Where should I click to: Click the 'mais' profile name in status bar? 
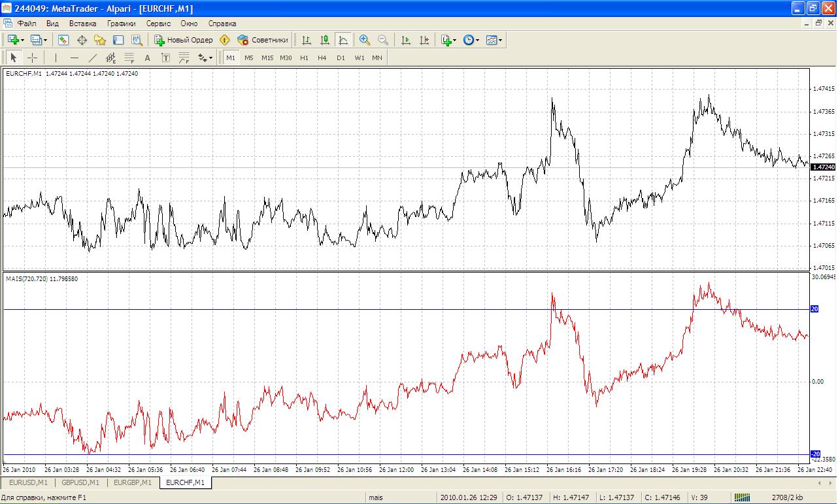point(376,498)
